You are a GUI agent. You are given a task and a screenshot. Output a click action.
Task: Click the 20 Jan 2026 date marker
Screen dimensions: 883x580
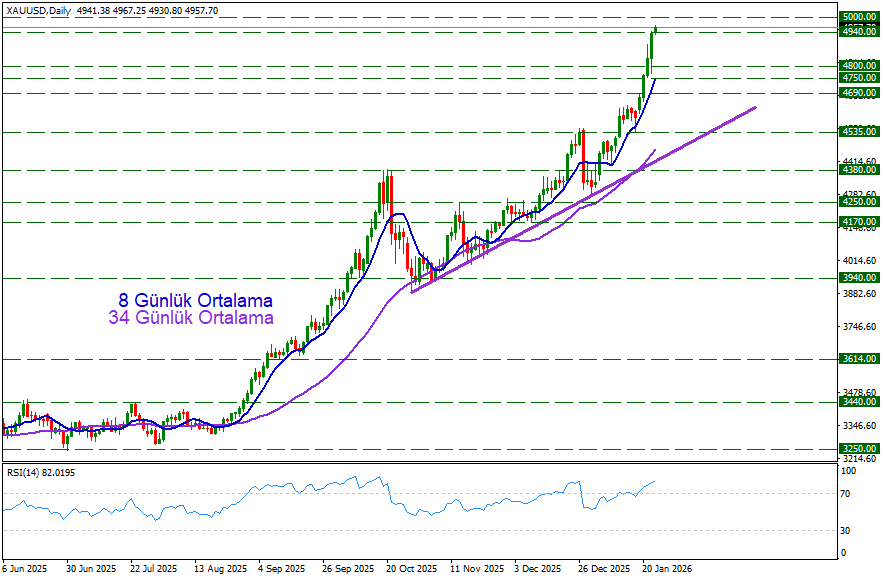pyautogui.click(x=665, y=567)
